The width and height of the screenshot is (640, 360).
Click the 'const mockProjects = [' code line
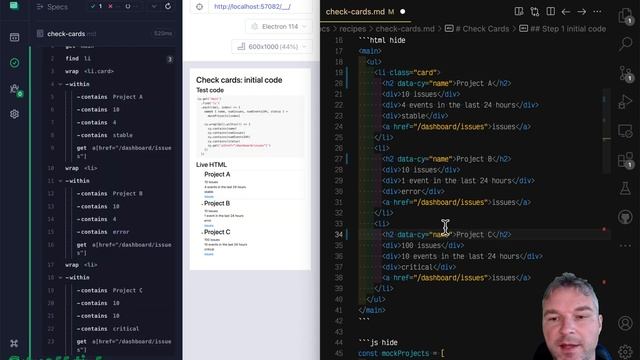pos(401,353)
